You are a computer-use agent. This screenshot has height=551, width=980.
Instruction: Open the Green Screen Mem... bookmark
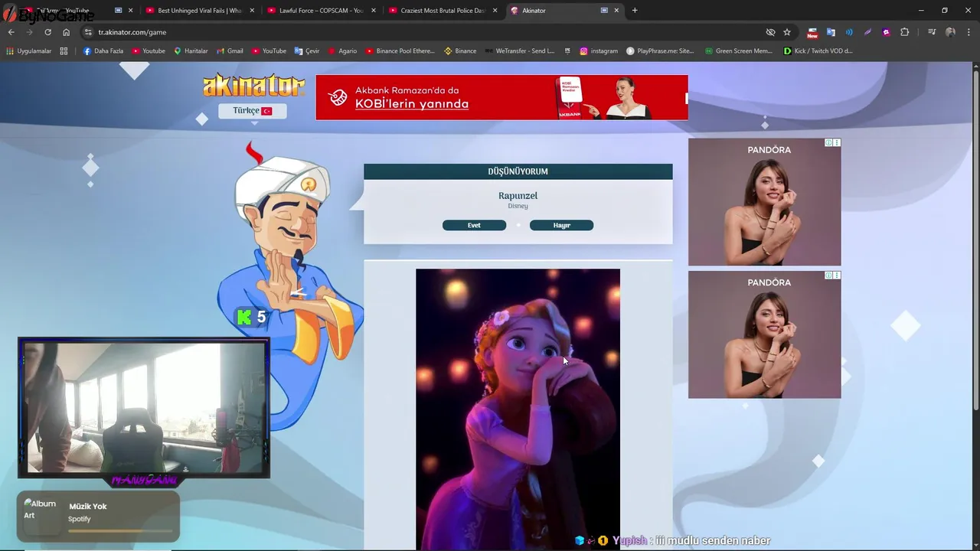click(738, 51)
